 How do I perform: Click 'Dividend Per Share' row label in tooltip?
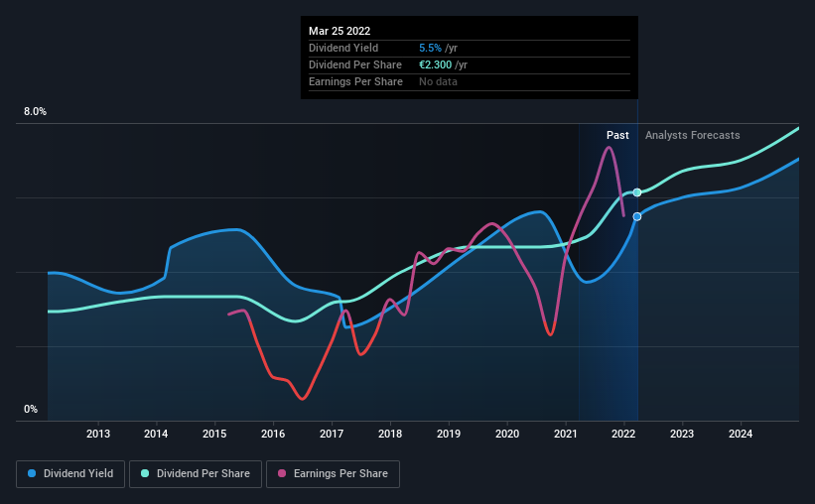coord(355,64)
